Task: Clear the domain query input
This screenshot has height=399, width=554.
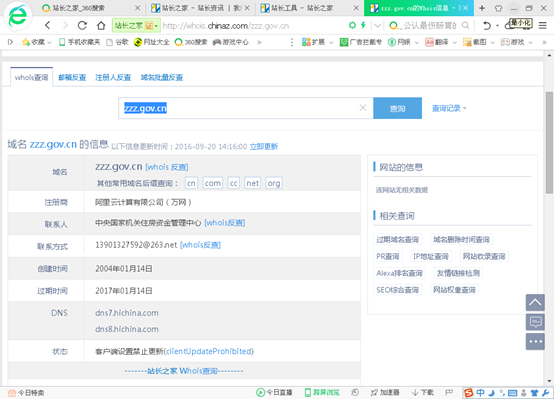Action: point(363,108)
